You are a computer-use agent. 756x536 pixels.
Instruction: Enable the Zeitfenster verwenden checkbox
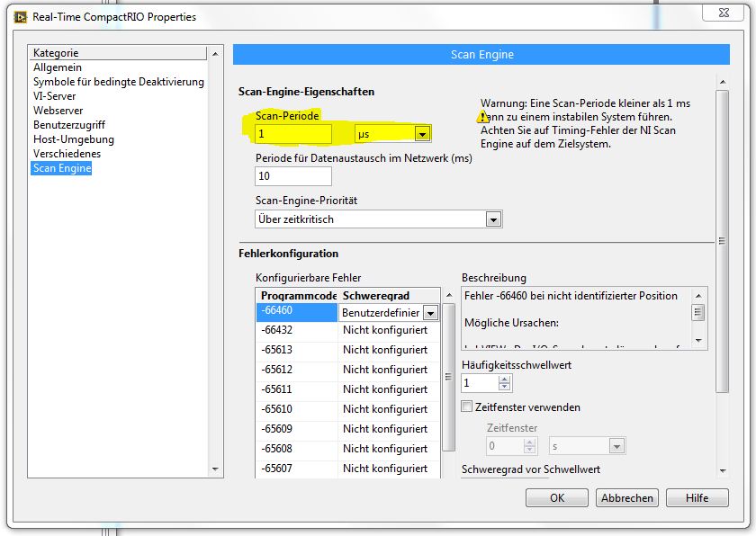466,406
